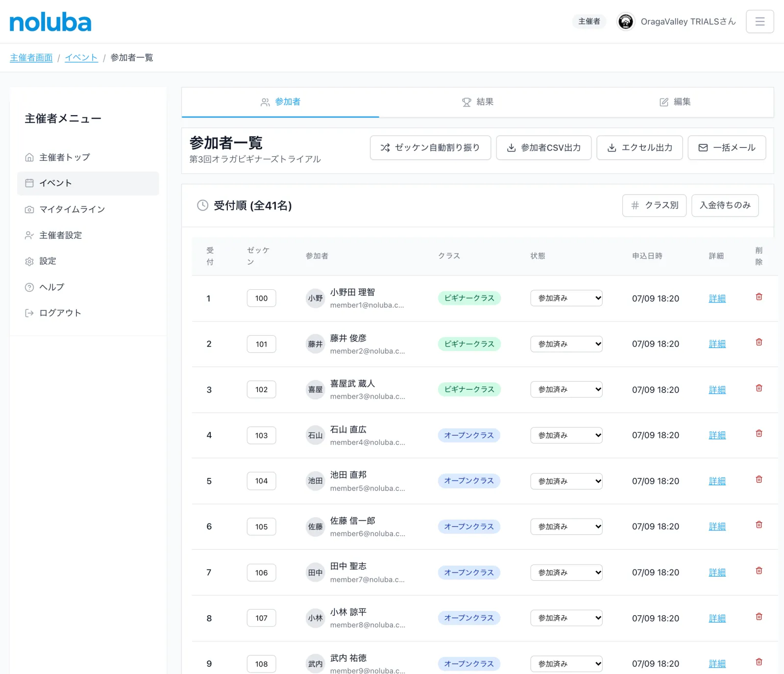784x674 pixels.
Task: Click ログアウト in sidebar menu
Action: [x=88, y=313]
